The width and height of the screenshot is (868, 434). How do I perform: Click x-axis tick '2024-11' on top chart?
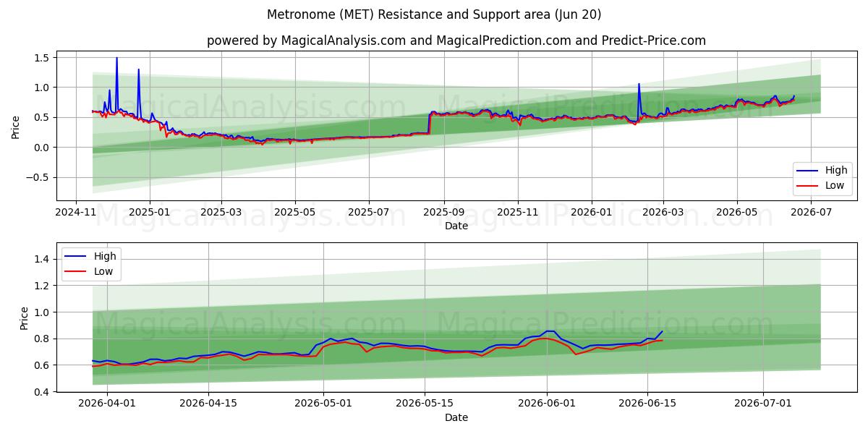point(76,212)
